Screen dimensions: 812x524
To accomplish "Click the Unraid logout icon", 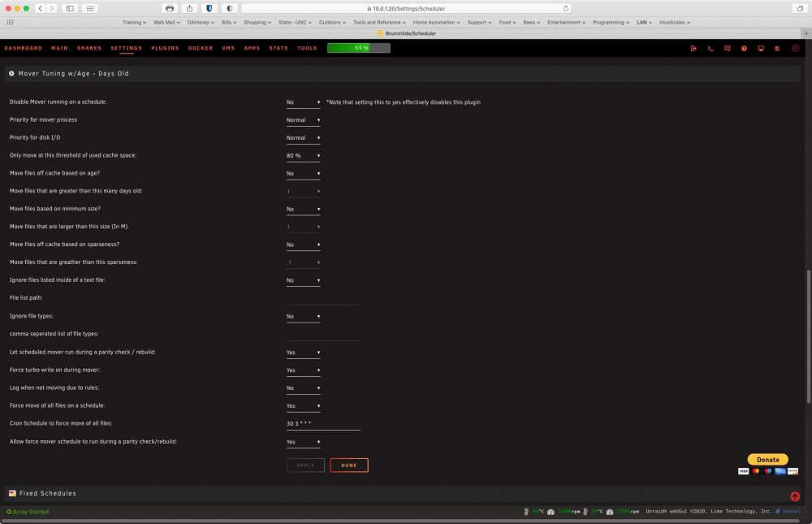I will [693, 48].
